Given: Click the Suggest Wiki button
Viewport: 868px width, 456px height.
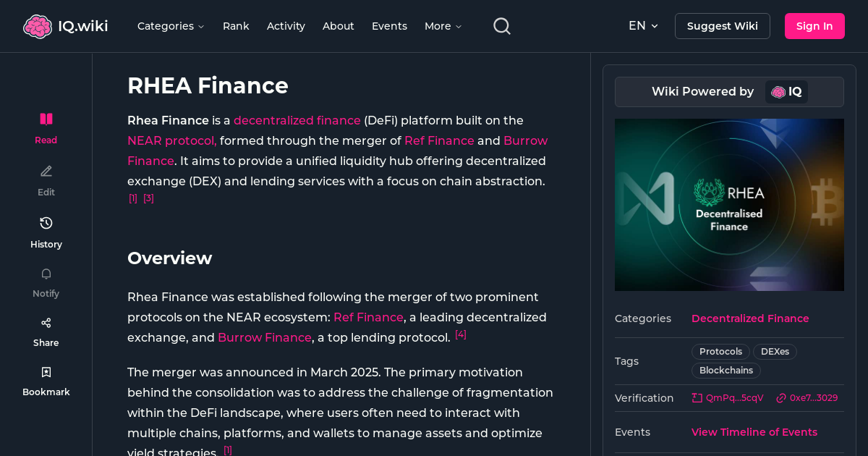Looking at the screenshot, I should 722,25.
